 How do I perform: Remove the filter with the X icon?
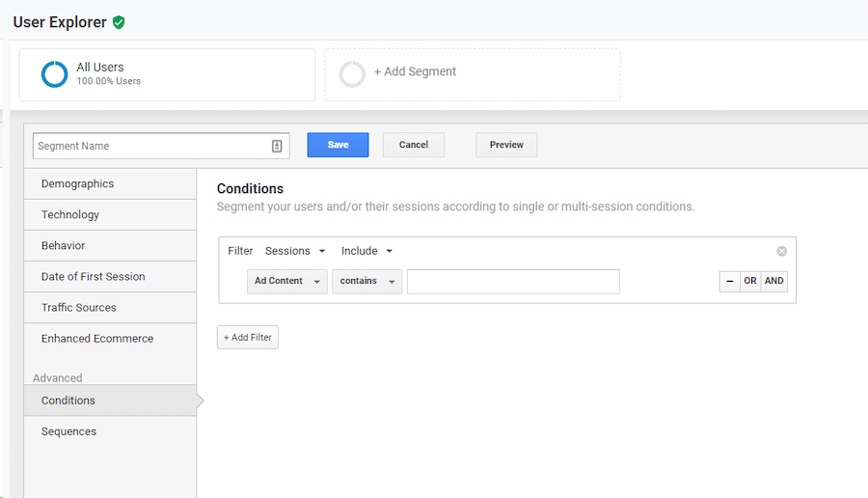click(781, 251)
